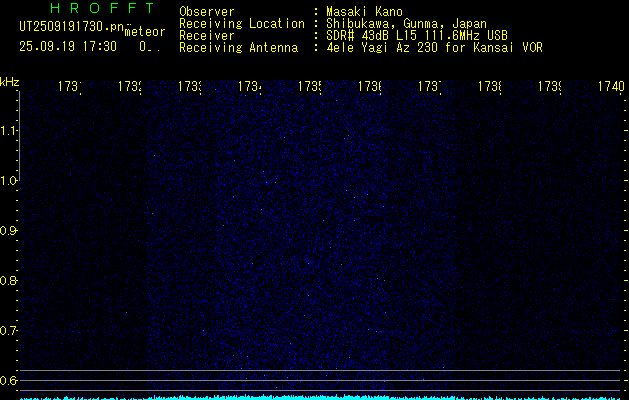
Task: Click the 0.9 kHz axis label
Action: tap(8, 231)
